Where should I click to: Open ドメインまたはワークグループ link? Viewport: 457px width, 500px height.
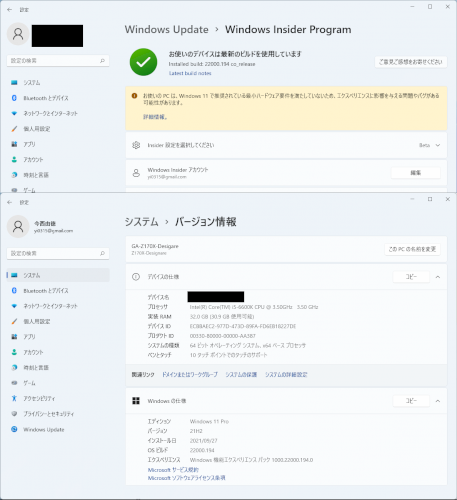190,375
